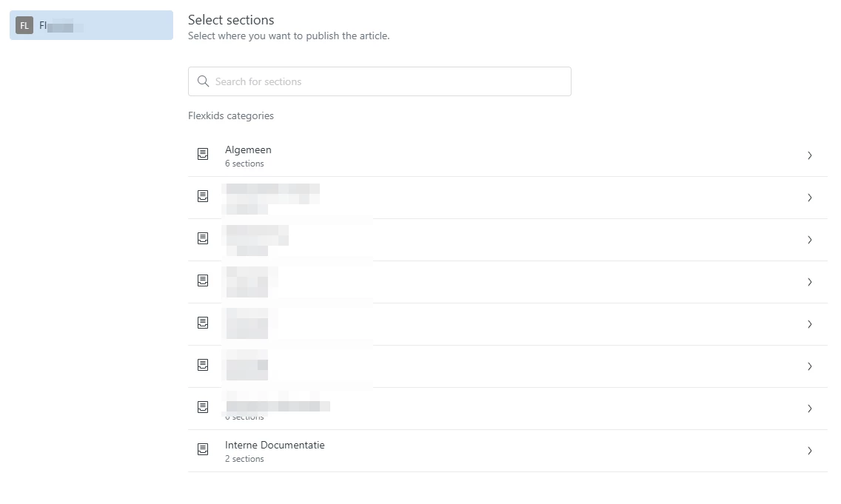Click the fourth category row's icon
Viewport: 841px width, 504px height.
pos(203,280)
